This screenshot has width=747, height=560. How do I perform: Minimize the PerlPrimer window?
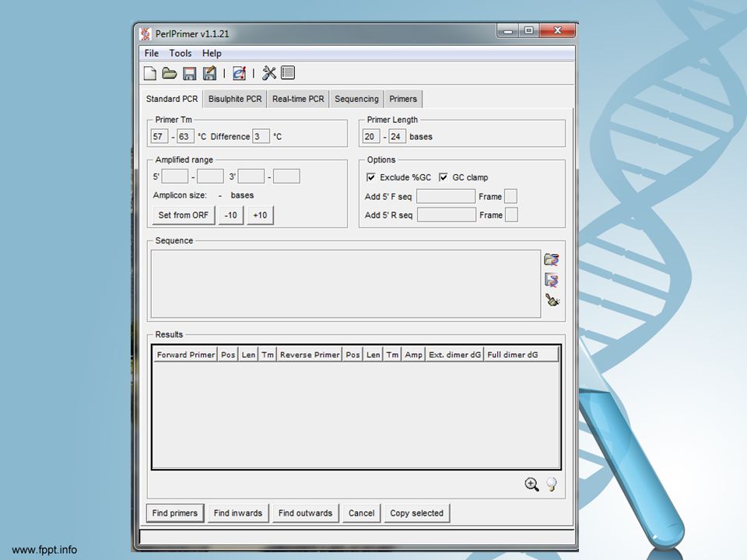508,30
